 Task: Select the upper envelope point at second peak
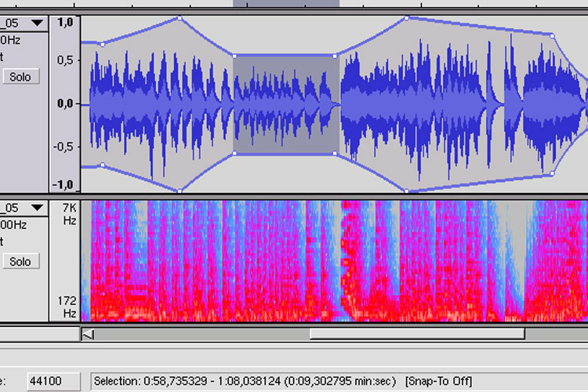point(406,18)
